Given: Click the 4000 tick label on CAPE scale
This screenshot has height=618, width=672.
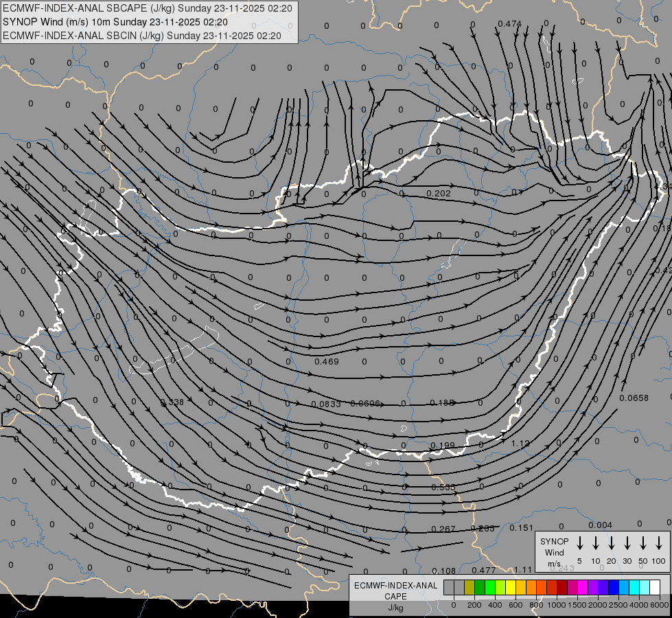Looking at the screenshot, I should click(x=638, y=605).
